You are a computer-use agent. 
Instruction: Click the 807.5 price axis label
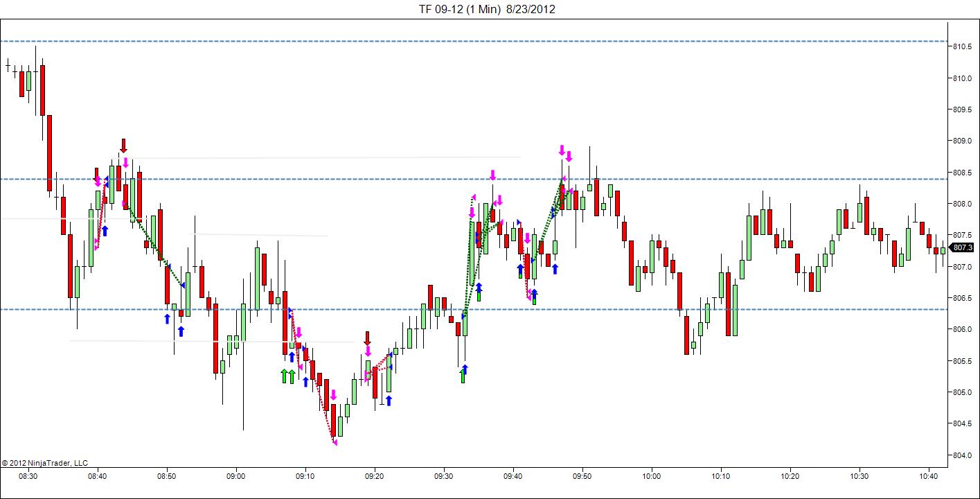point(962,235)
